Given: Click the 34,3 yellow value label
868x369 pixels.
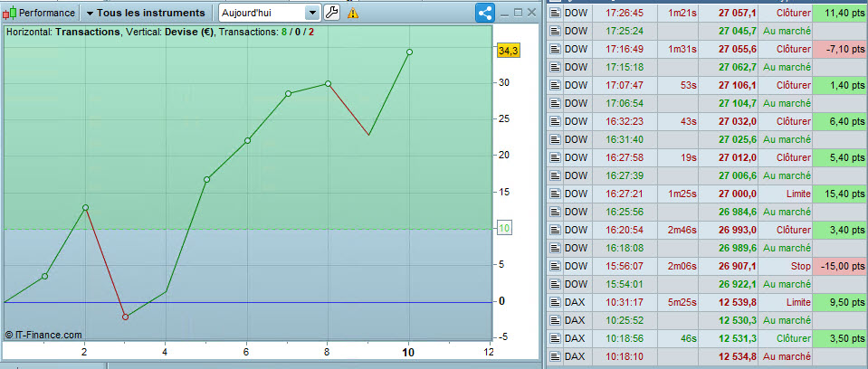Looking at the screenshot, I should [x=508, y=51].
